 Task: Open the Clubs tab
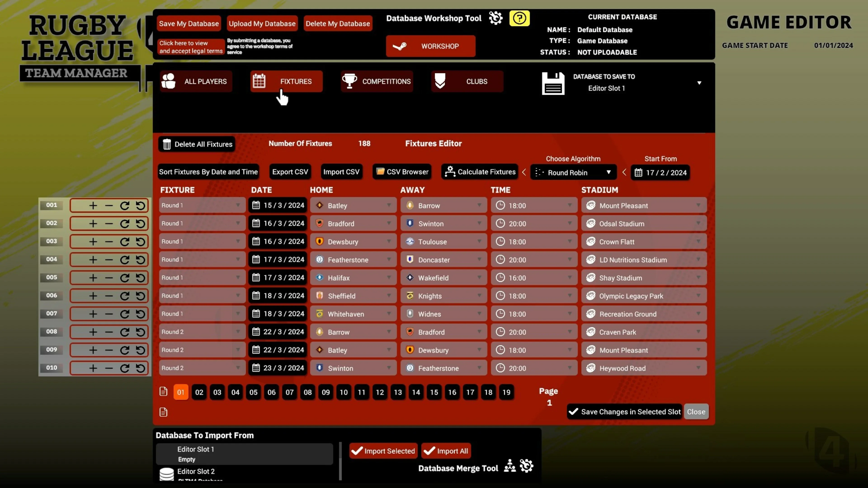[x=467, y=82]
